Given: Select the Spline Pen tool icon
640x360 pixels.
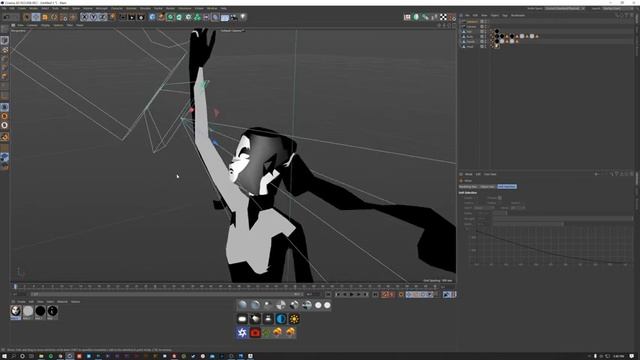Looking at the screenshot, I should [x=161, y=17].
